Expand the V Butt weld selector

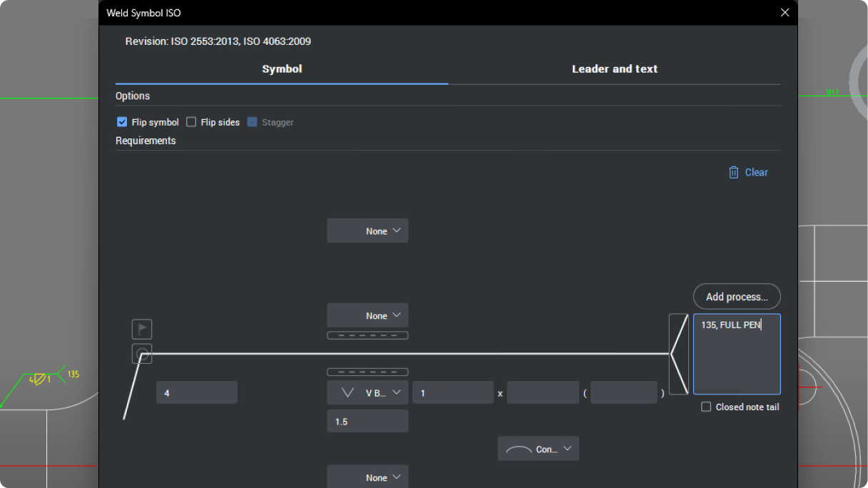click(x=397, y=392)
